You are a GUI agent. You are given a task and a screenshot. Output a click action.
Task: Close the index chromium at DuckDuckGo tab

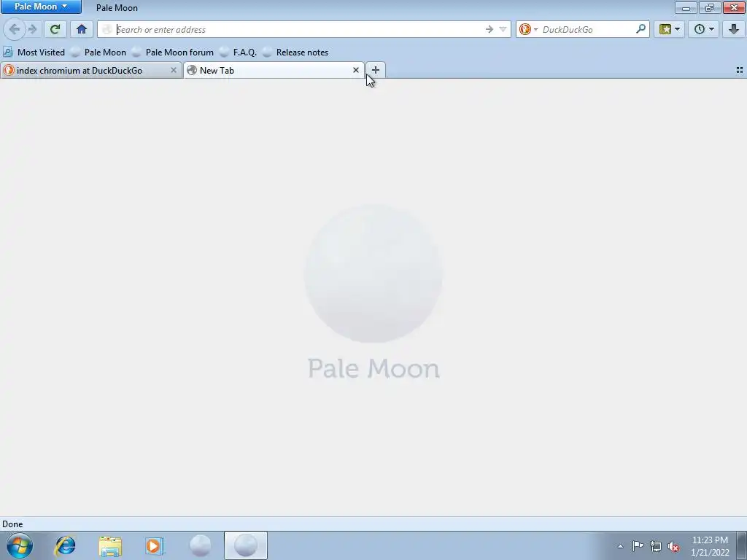174,71
